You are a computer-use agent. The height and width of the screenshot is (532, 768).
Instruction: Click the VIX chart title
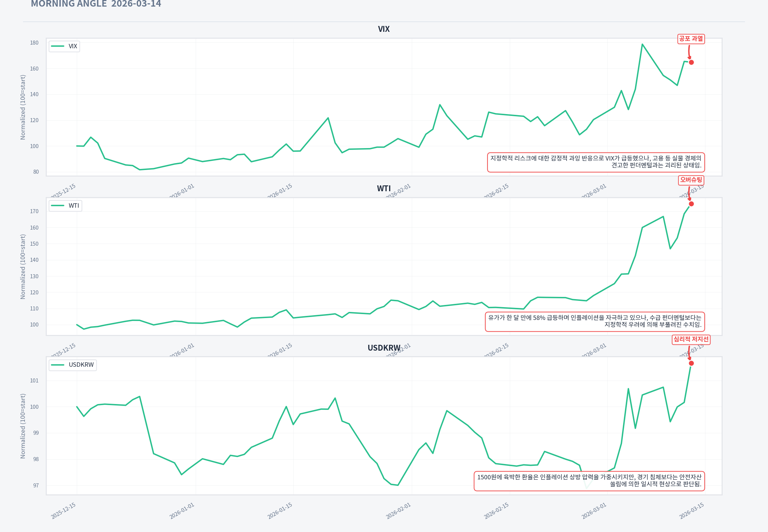384,29
